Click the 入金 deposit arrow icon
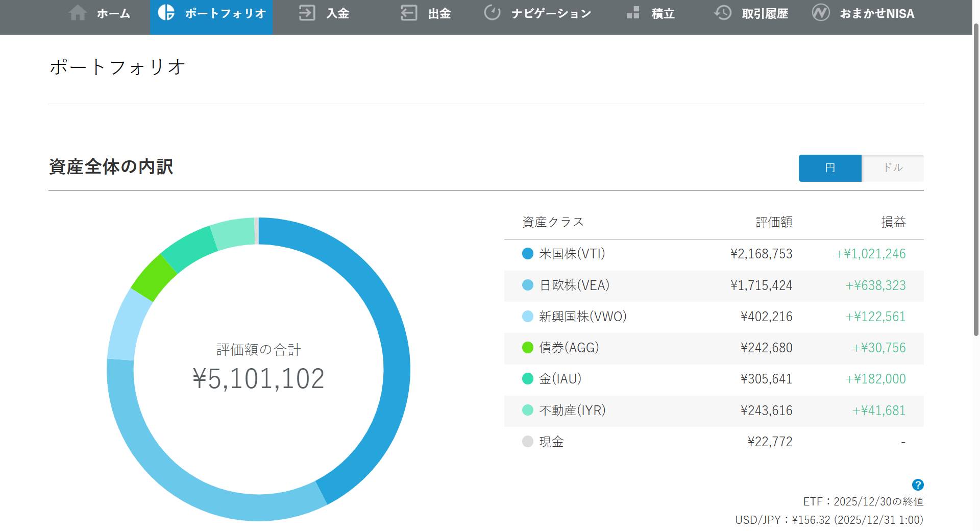 pos(307,13)
